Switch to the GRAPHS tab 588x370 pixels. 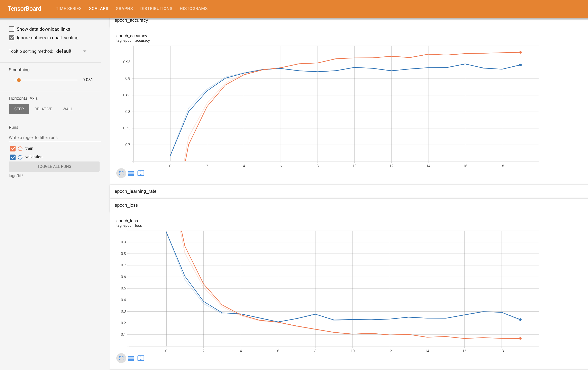(124, 9)
